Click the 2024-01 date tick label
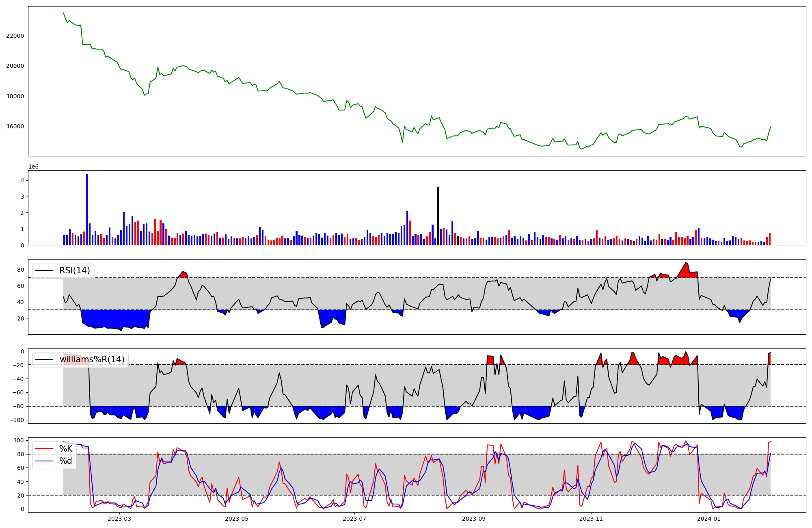 point(709,519)
